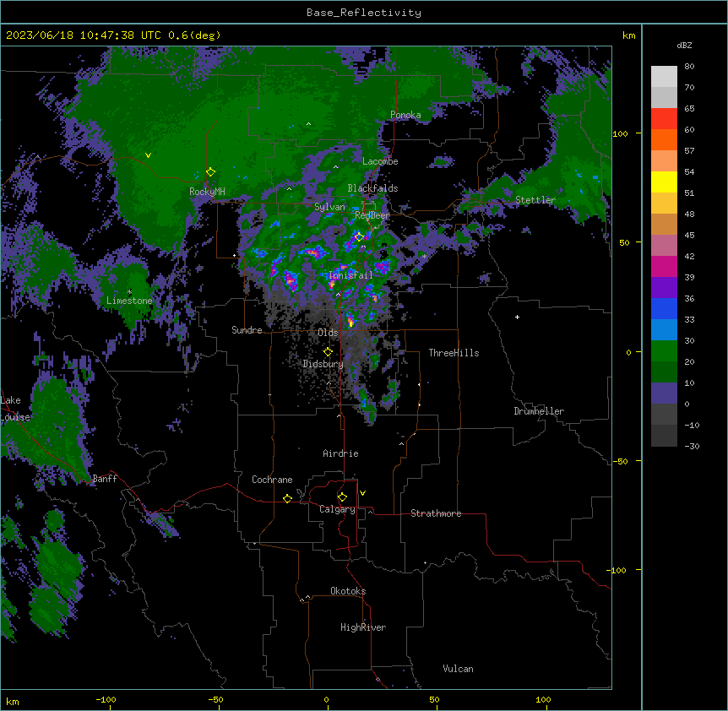Select the dusty pink swatch between 45 and 42
Viewport: 728px width, 711px height.
(x=664, y=246)
